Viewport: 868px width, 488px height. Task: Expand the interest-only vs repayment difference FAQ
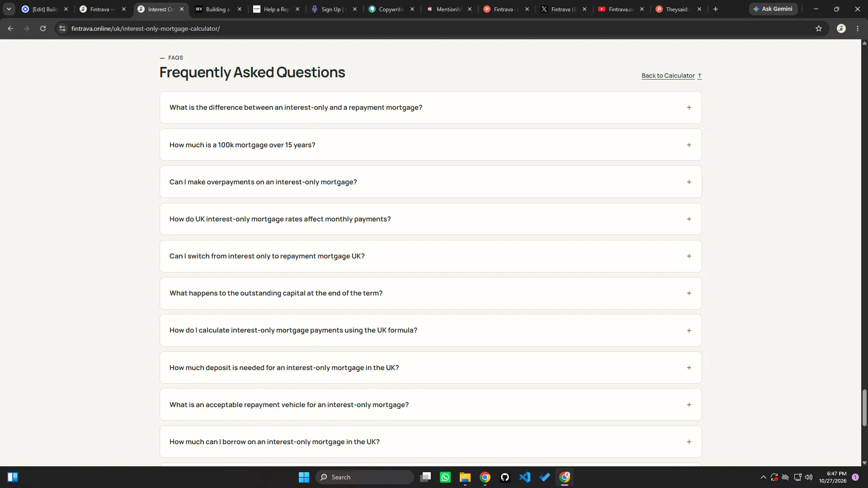click(430, 108)
